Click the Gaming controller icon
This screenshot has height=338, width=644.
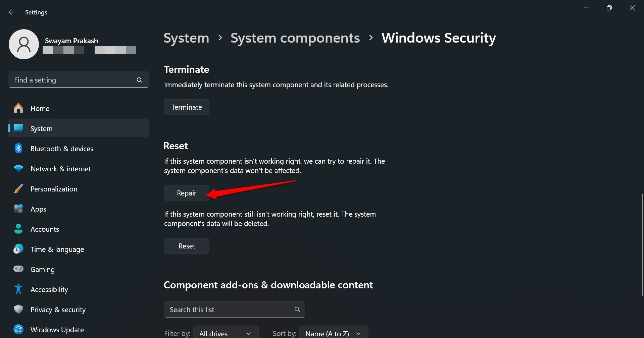pyautogui.click(x=18, y=269)
